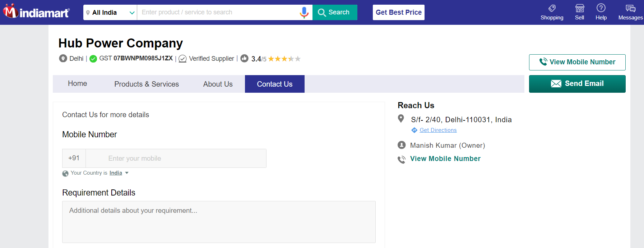Go to the About Us tab
644x248 pixels.
click(218, 84)
